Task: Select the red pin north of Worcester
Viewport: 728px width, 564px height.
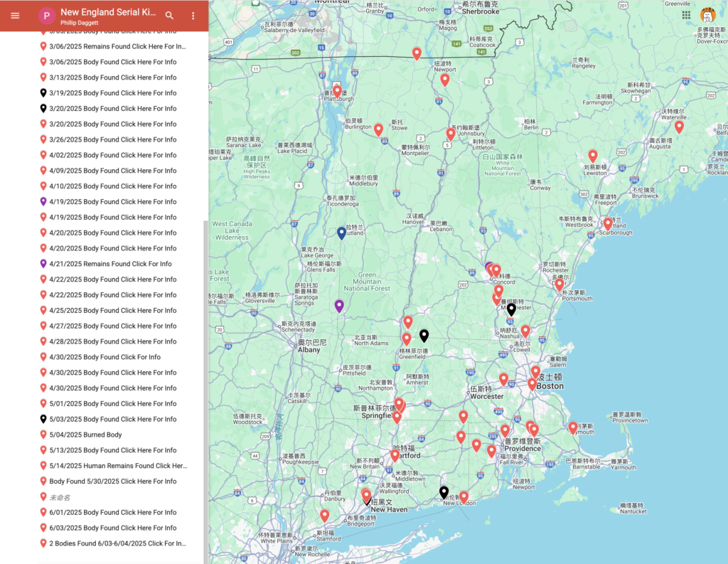Action: [503, 380]
